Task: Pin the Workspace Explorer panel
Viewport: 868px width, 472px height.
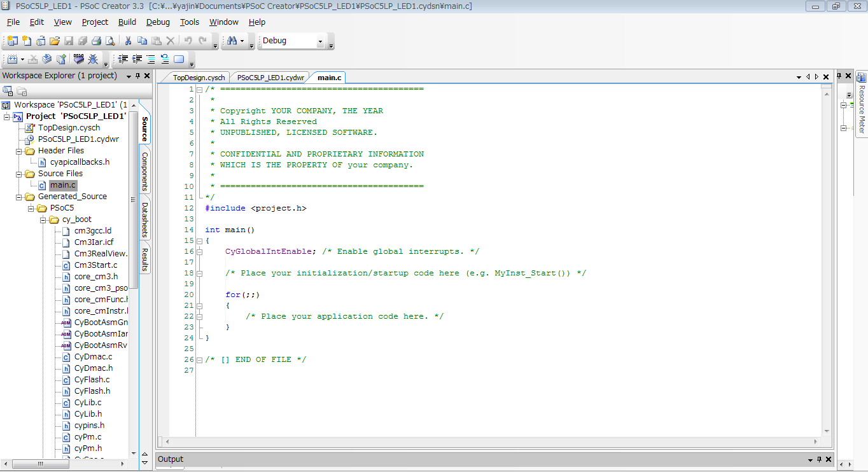Action: 138,76
